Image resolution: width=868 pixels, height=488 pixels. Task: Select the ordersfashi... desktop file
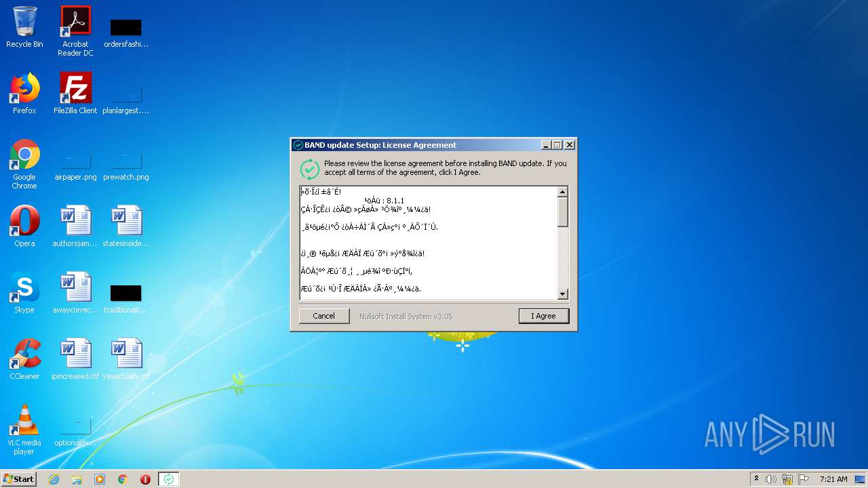point(126,31)
